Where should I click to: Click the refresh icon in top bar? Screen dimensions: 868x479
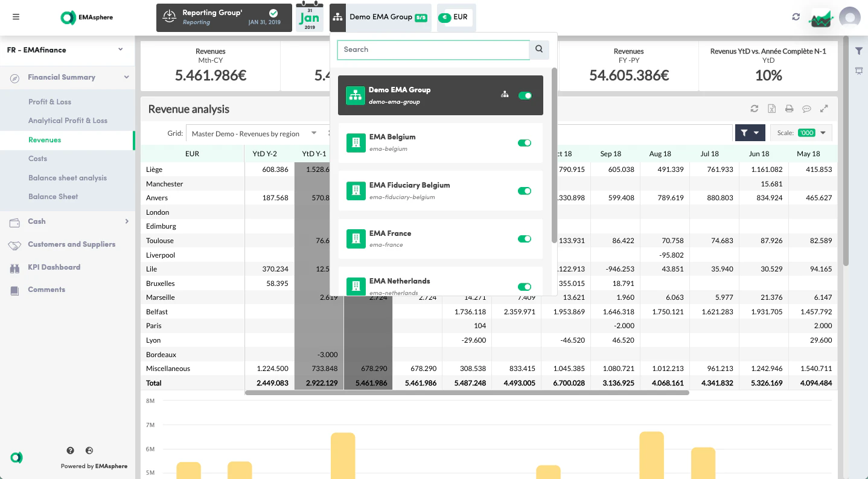796,17
